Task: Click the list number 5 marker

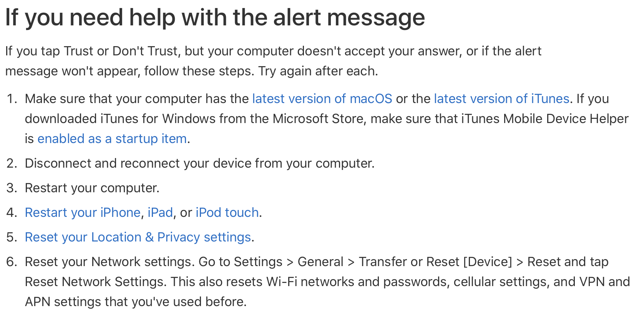Action: coord(12,237)
